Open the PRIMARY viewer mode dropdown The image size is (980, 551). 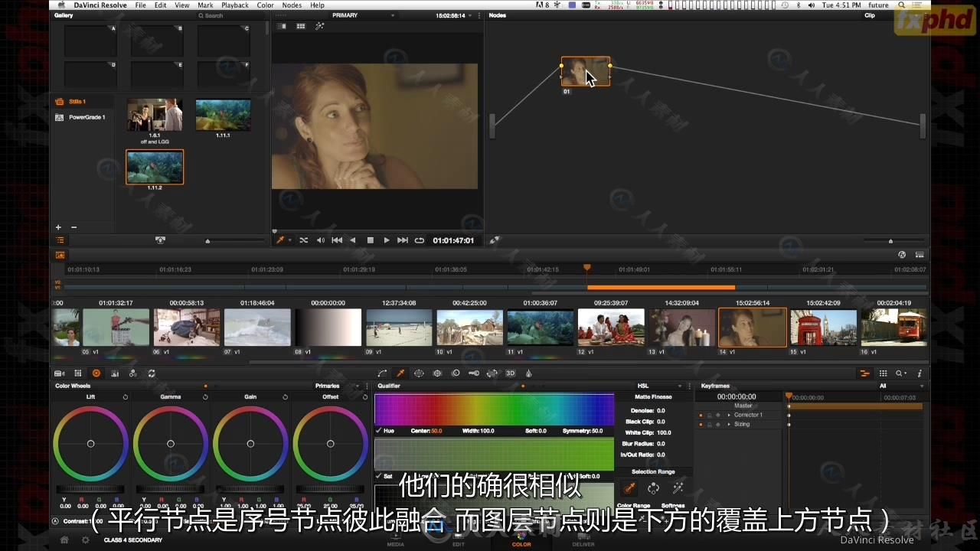(365, 15)
